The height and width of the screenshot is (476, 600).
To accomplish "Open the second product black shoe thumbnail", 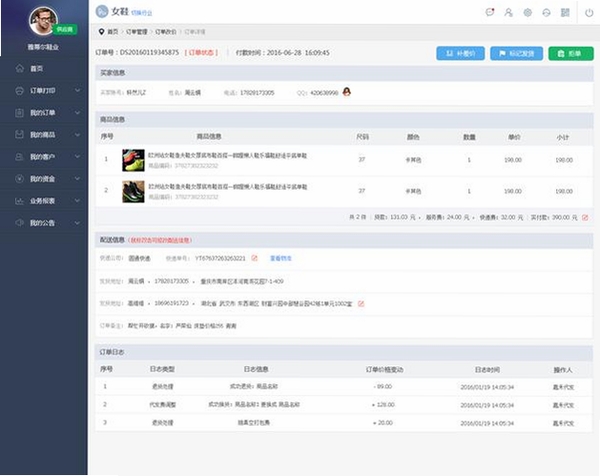I will click(x=133, y=191).
